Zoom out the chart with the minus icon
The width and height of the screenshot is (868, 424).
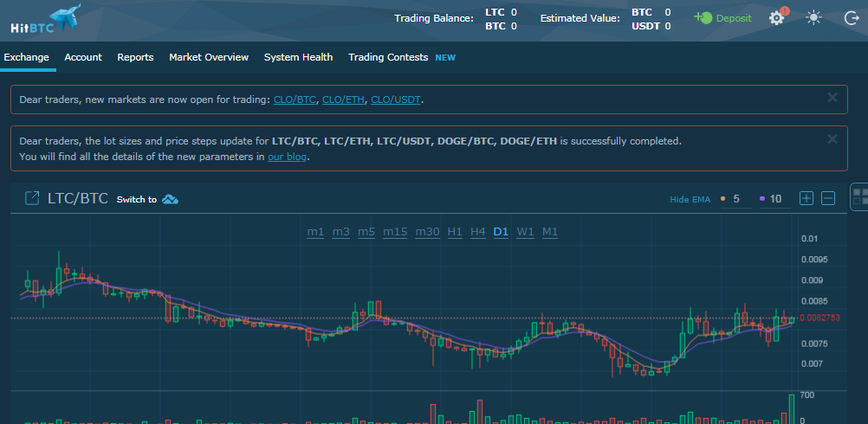point(828,198)
